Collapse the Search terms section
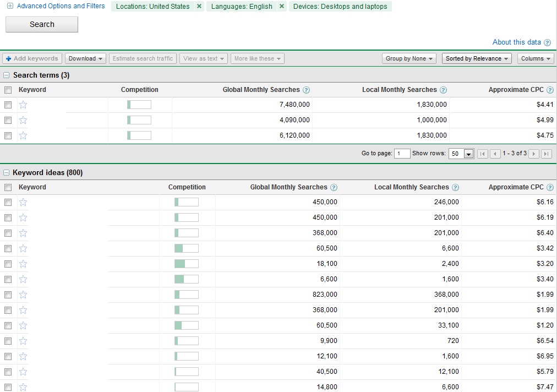 tap(7, 75)
